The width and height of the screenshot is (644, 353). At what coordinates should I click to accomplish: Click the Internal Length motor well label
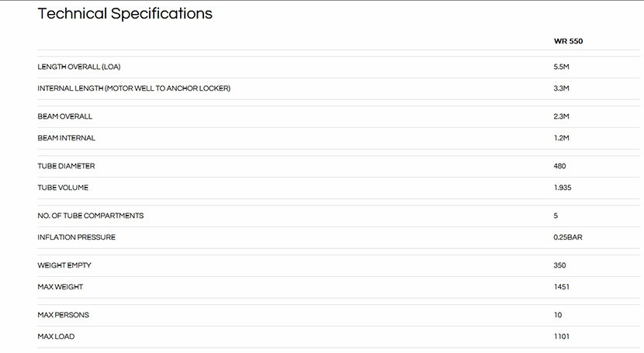[x=133, y=88]
